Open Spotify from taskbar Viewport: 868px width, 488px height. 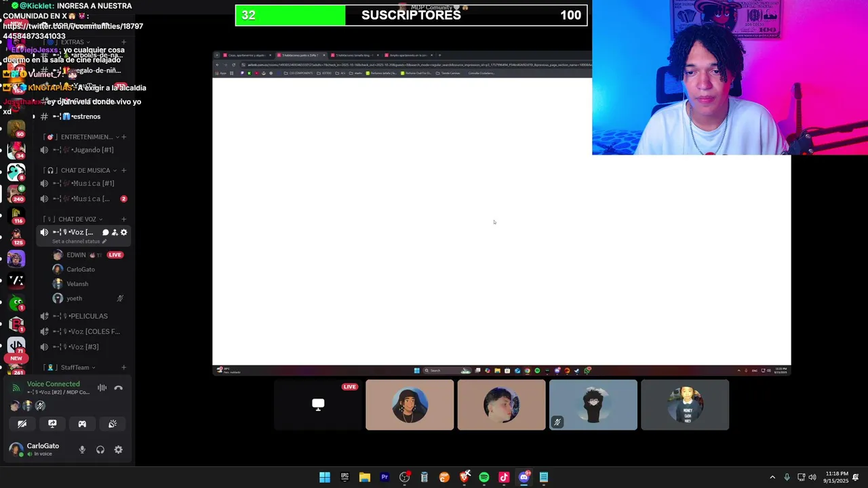484,477
